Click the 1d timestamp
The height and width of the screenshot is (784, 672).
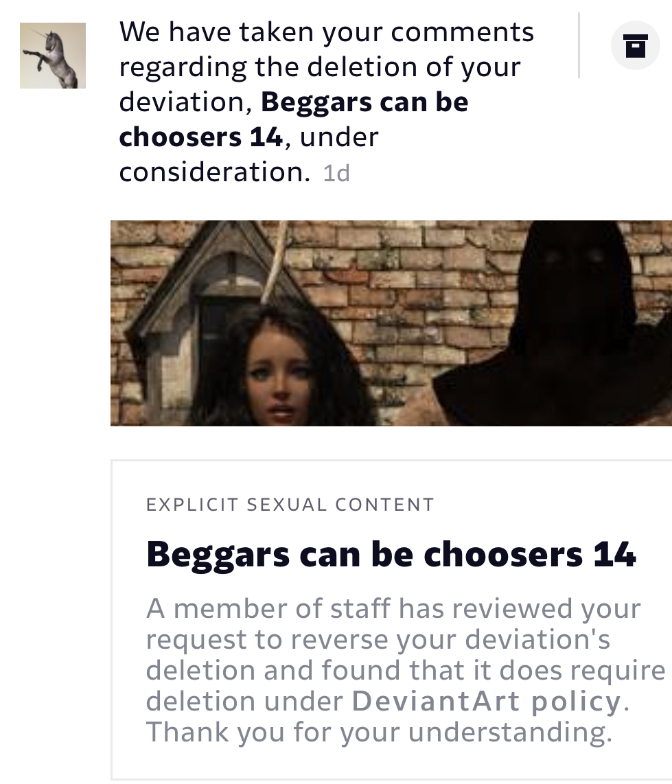pos(336,174)
